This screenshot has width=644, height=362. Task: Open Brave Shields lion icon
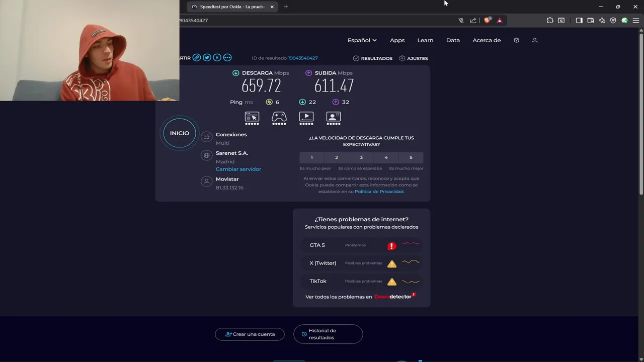coord(487,21)
